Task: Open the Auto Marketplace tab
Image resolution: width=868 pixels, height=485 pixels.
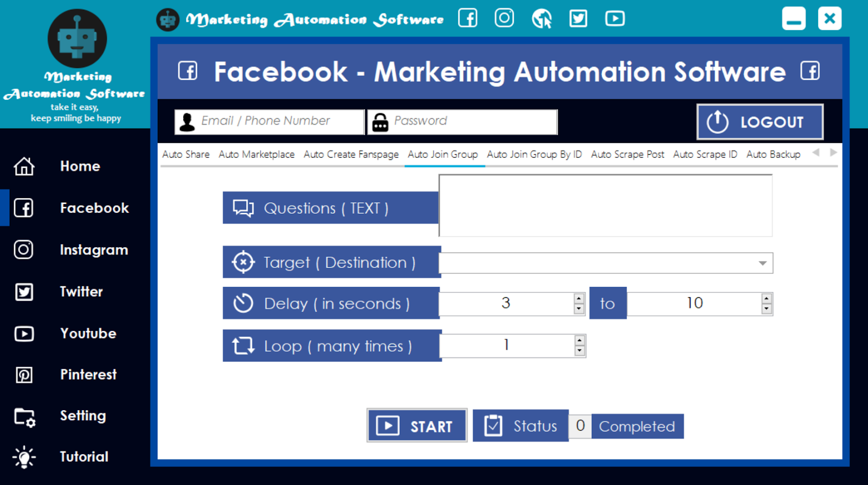Action: pyautogui.click(x=257, y=155)
